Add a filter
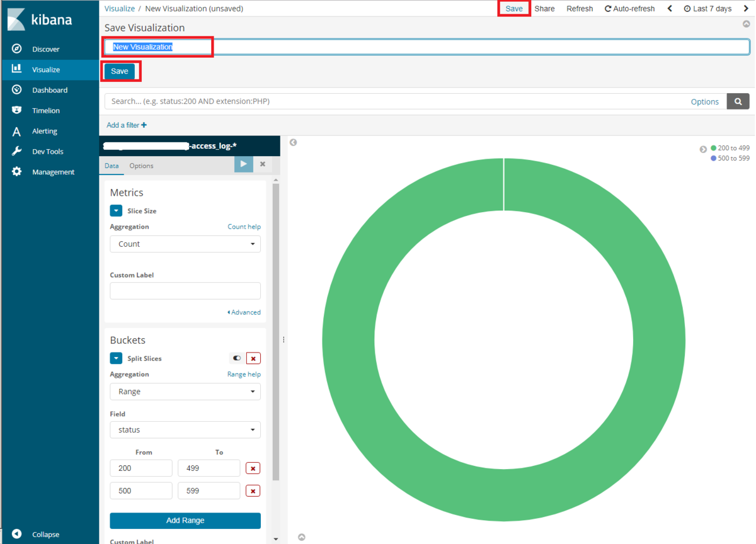Screen dimensions: 756x544 tap(127, 125)
